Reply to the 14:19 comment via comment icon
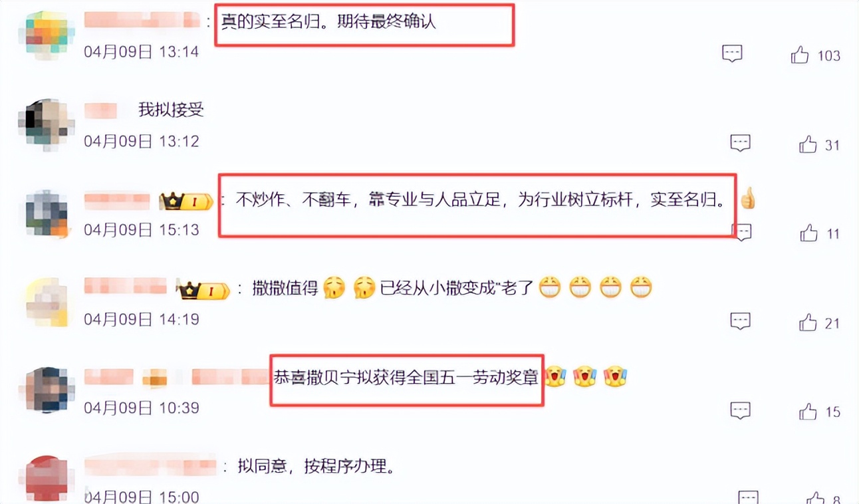 click(740, 321)
